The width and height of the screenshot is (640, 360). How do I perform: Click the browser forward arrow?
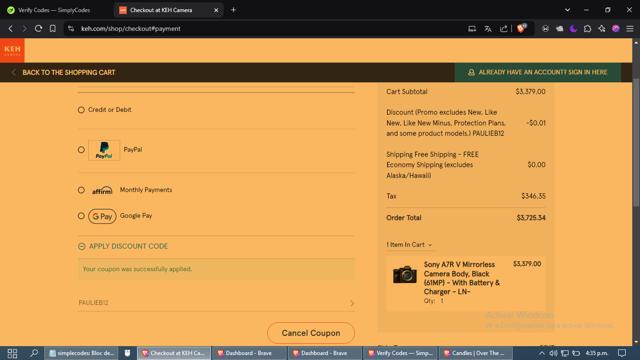pos(24,29)
